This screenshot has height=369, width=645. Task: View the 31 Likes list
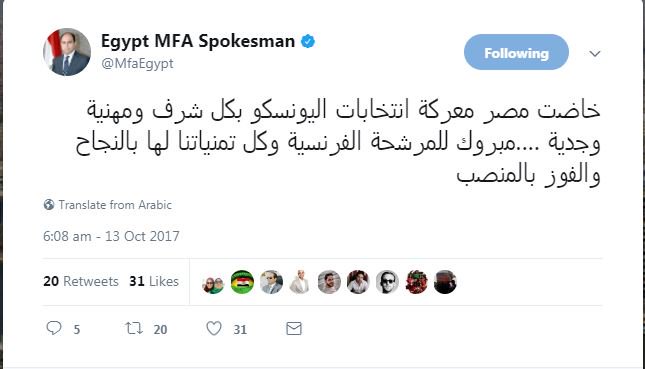(154, 281)
